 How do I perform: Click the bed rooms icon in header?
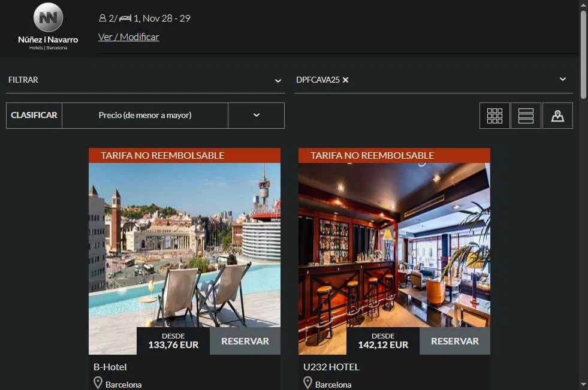click(x=125, y=18)
